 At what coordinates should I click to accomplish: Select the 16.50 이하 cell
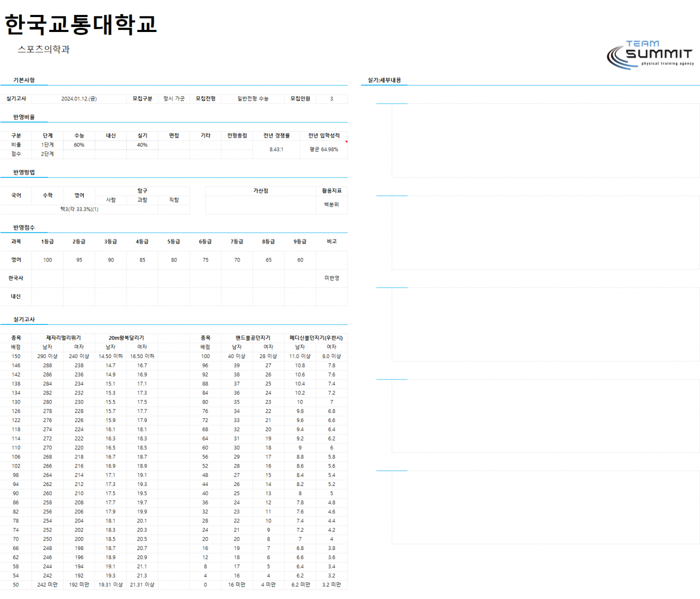point(142,356)
